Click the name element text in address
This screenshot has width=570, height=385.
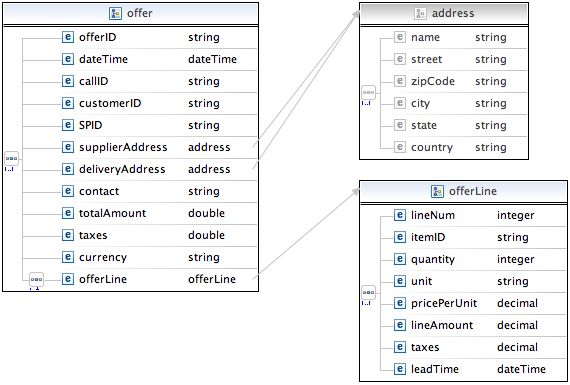(425, 37)
